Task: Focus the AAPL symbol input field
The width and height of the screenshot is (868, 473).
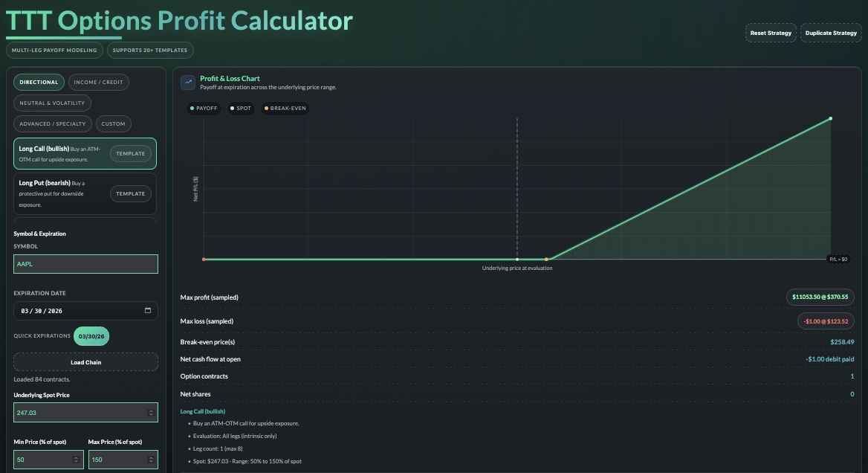Action: pos(85,263)
